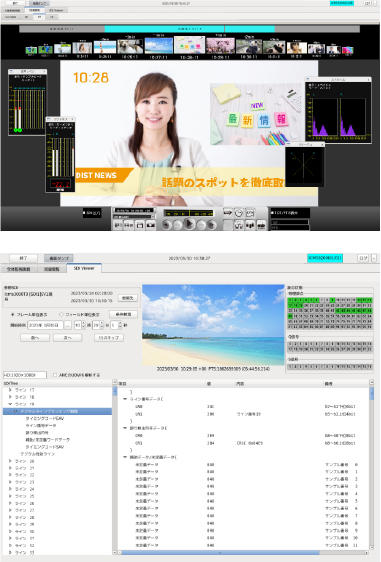Image resolution: width=381 pixels, height=562 pixels.
Task: Select the フィールド単位表示 radio button
Action: [61, 314]
